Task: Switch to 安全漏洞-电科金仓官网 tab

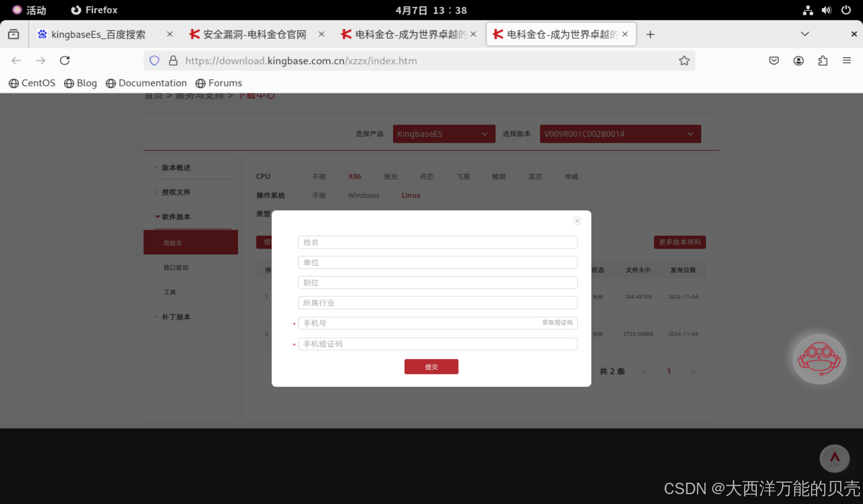Action: point(254,34)
